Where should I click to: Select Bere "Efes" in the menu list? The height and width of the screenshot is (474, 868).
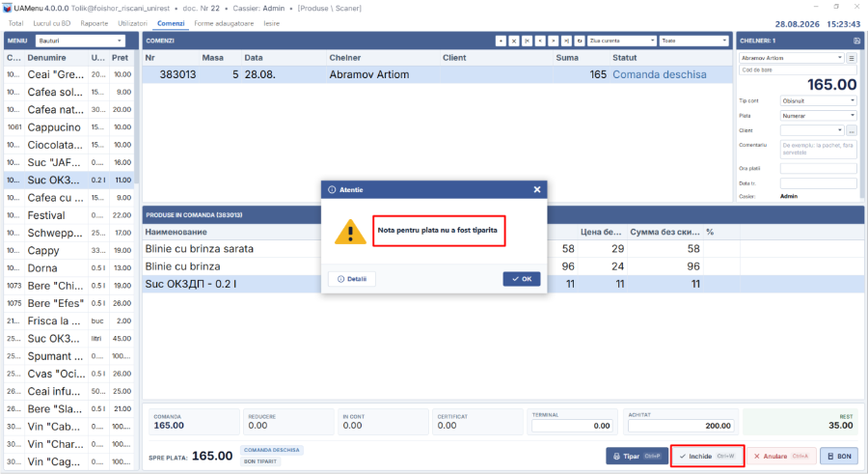click(x=69, y=303)
